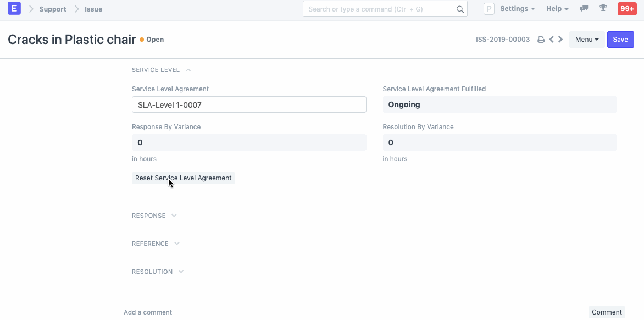Open the 99+ notifications badge

(x=627, y=9)
